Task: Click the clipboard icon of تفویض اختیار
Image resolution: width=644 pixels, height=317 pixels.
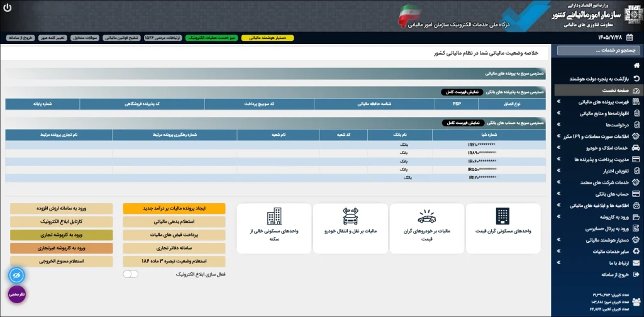Action: click(x=636, y=170)
